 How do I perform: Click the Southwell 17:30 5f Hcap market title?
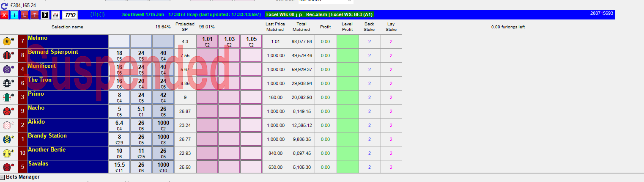click(x=192, y=14)
